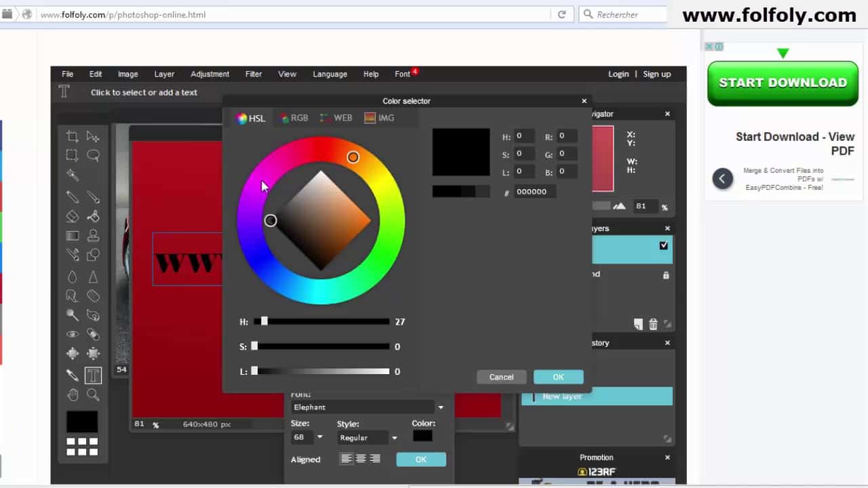Select the Dodge tool
This screenshot has height=488, width=868.
73,315
